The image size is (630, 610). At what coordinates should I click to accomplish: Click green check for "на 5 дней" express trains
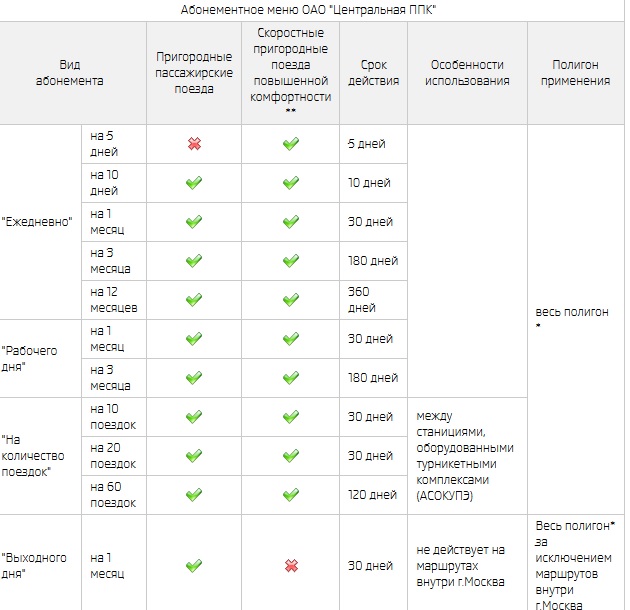(x=291, y=144)
